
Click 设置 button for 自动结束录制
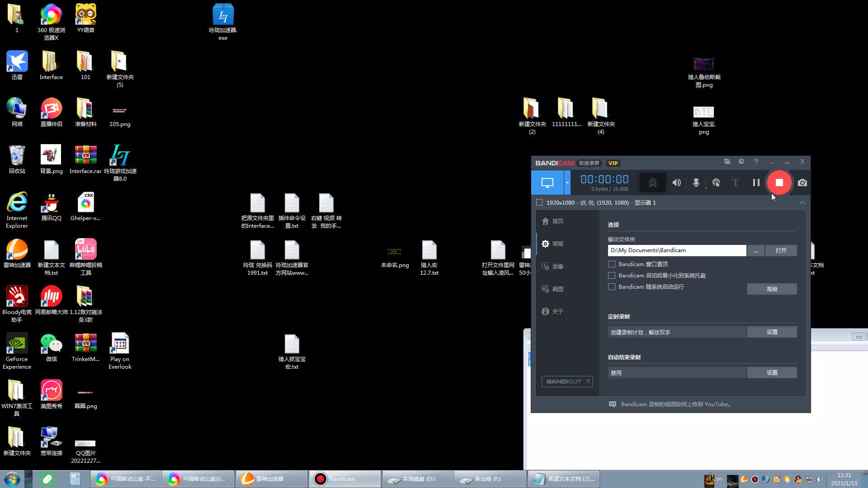tap(772, 373)
